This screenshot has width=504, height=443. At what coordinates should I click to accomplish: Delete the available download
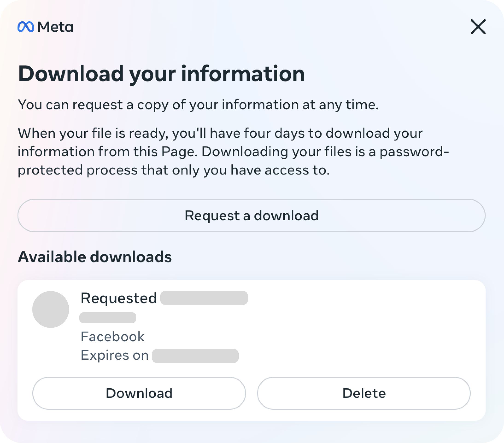coord(364,393)
